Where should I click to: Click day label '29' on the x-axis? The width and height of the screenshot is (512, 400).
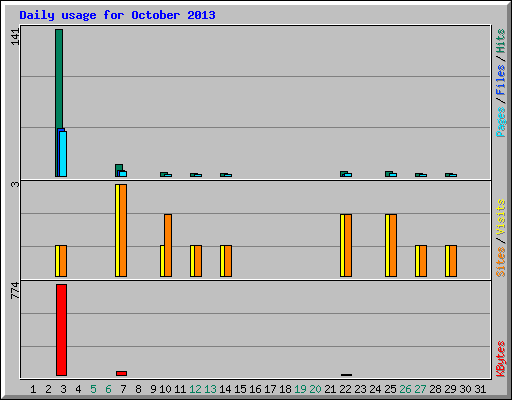coord(450,389)
